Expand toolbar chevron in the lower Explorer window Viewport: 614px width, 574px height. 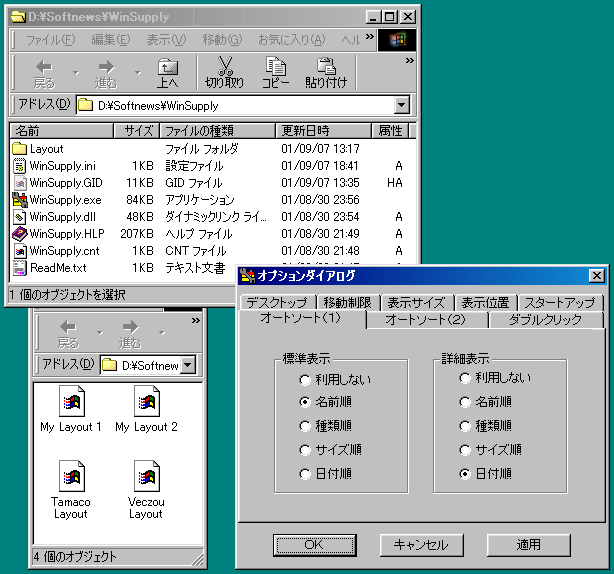pyautogui.click(x=196, y=321)
